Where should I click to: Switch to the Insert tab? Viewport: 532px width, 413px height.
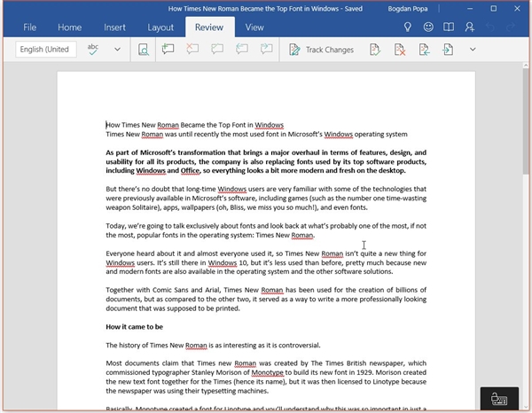pos(114,27)
